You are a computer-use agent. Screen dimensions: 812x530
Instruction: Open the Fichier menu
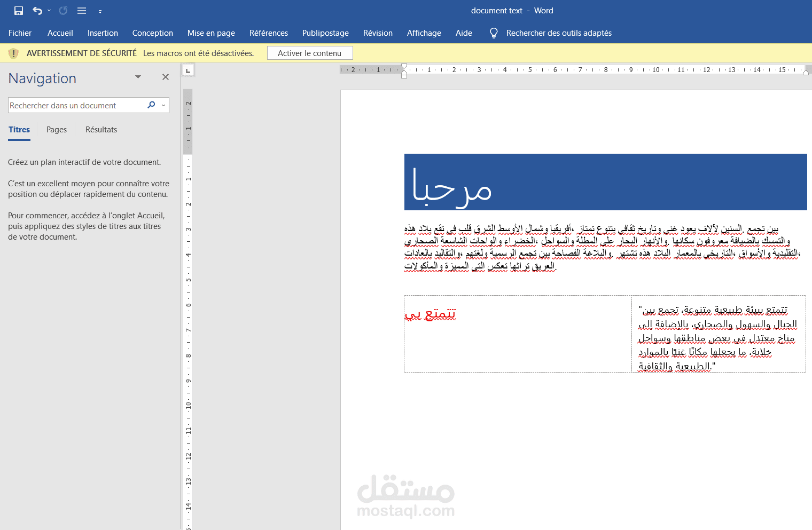click(x=20, y=33)
